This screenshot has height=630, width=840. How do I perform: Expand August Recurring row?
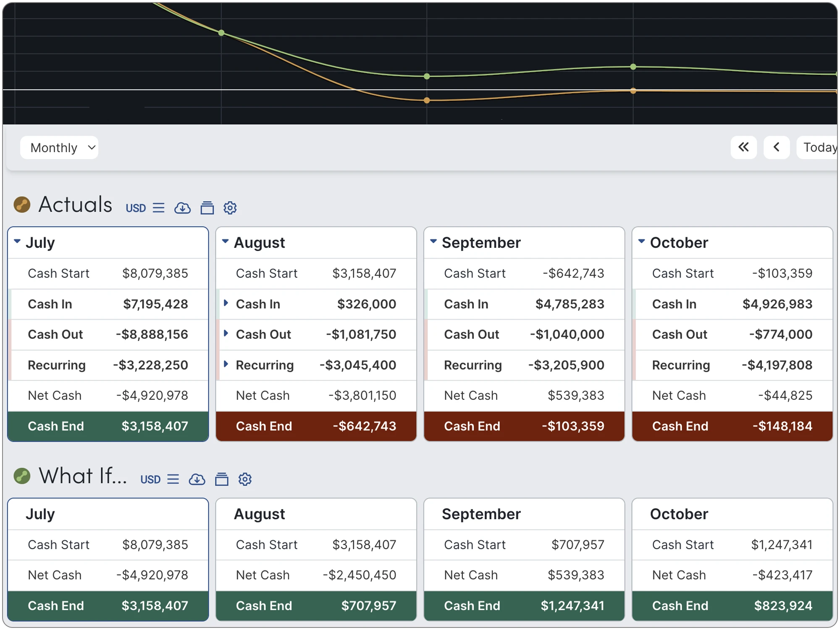click(x=226, y=364)
